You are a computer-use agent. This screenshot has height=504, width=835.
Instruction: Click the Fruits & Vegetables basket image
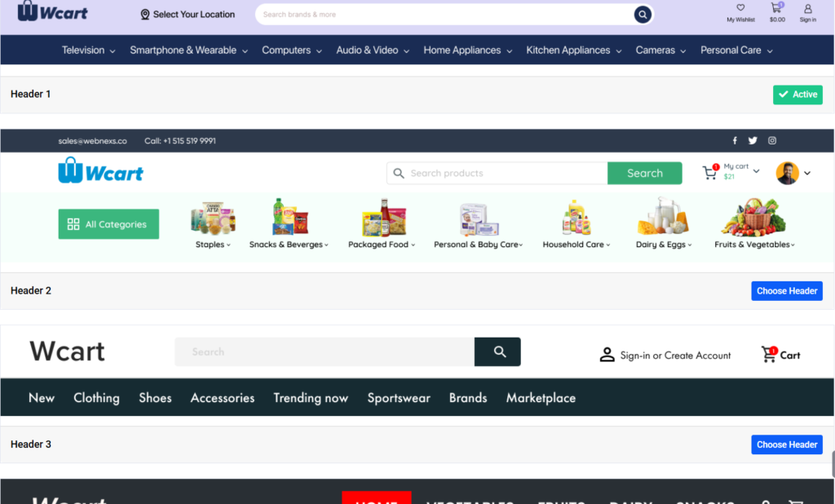(x=753, y=217)
